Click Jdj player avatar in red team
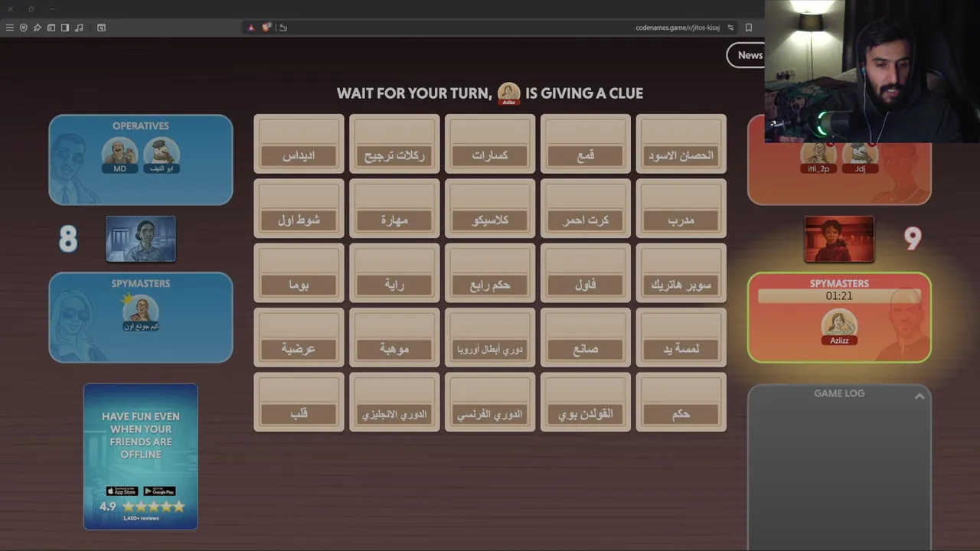The height and width of the screenshot is (551, 980). 860,158
